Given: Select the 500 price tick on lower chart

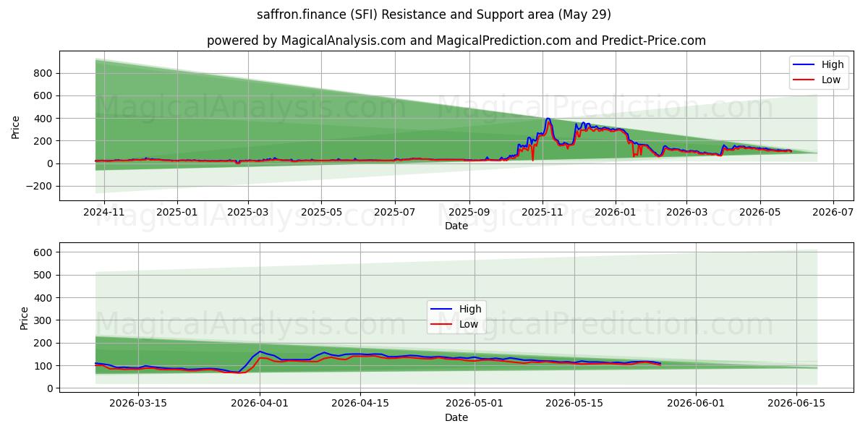Looking at the screenshot, I should point(43,275).
